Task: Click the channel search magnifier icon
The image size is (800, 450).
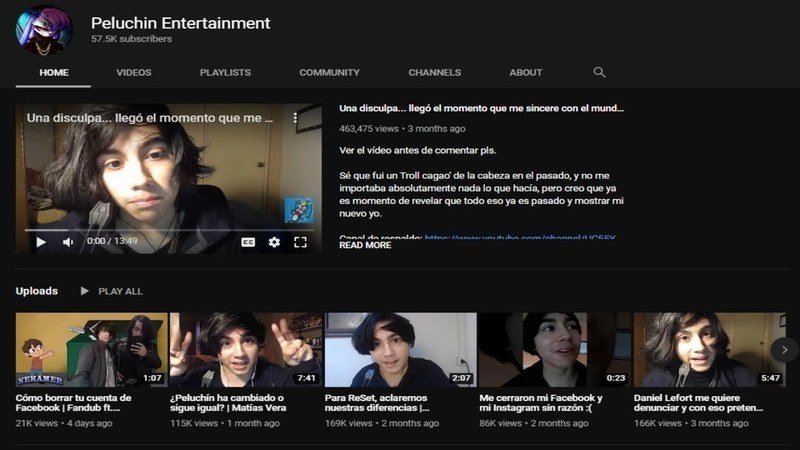Action: 600,72
